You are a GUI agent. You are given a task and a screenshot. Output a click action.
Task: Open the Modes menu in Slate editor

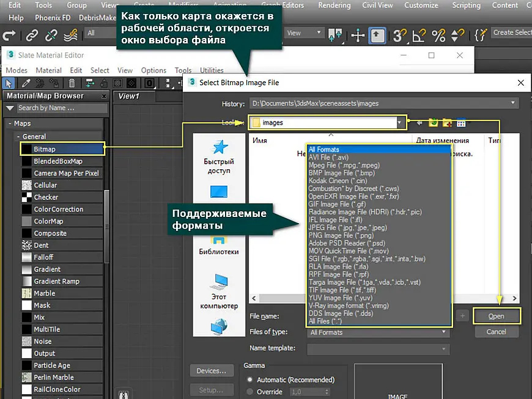(x=17, y=70)
